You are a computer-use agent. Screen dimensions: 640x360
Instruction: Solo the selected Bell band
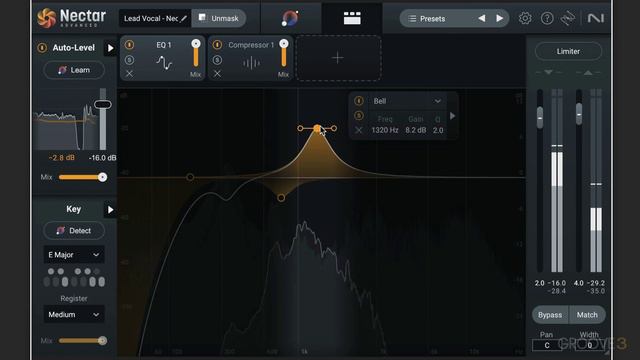coord(359,116)
